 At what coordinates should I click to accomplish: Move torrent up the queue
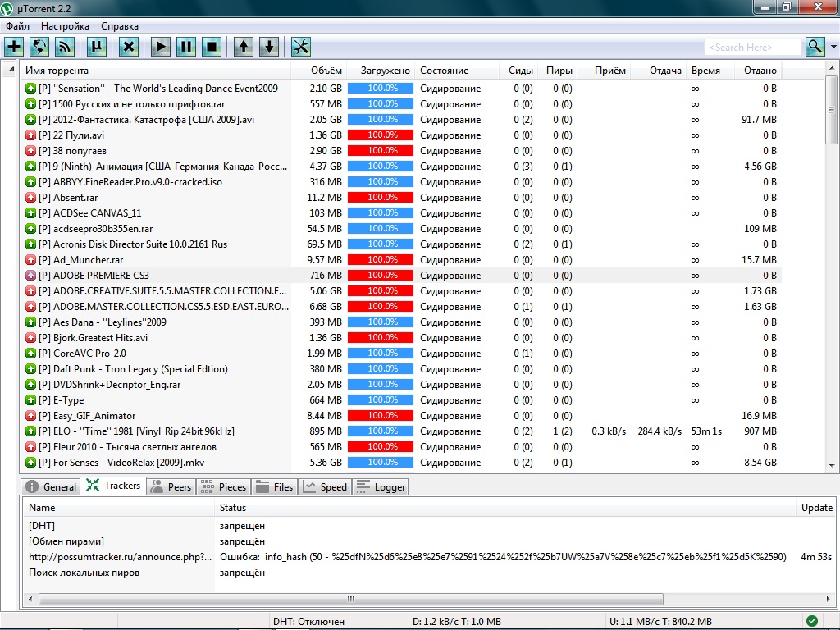point(243,47)
